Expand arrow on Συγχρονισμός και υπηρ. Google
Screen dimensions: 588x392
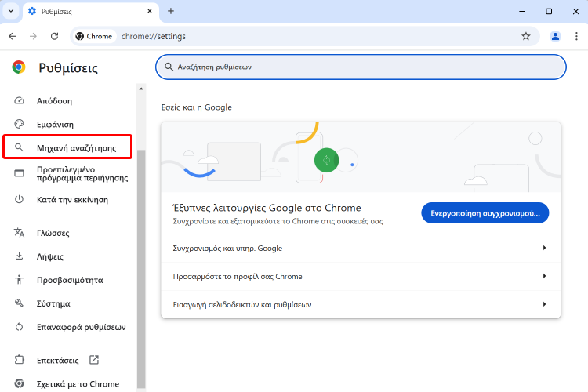tap(544, 248)
